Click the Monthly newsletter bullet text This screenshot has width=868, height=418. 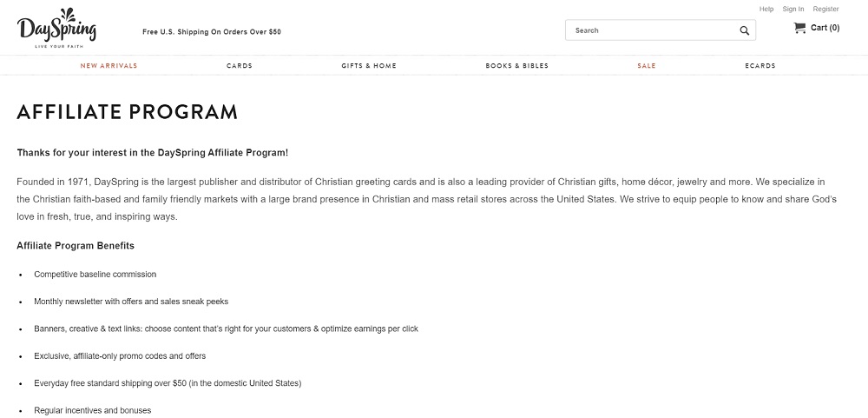click(131, 302)
